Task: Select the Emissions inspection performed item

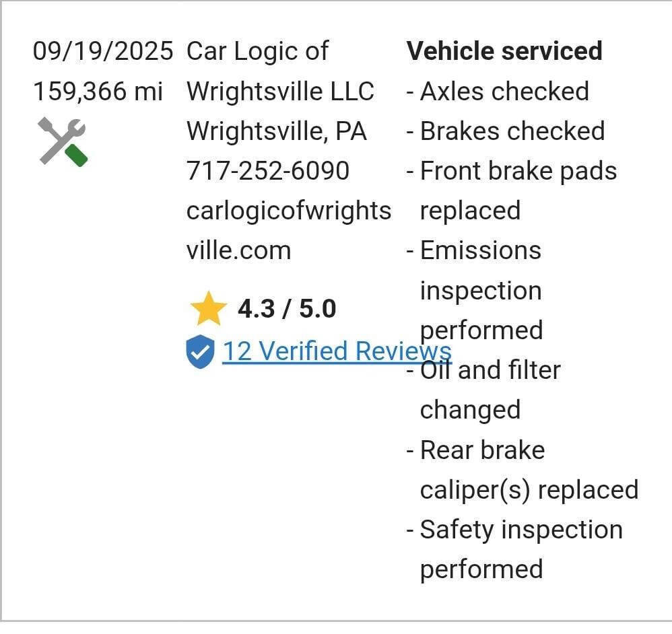Action: [x=480, y=290]
